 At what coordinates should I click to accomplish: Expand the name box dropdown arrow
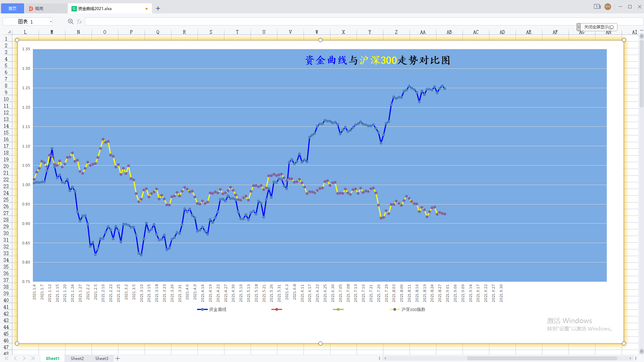tap(51, 21)
